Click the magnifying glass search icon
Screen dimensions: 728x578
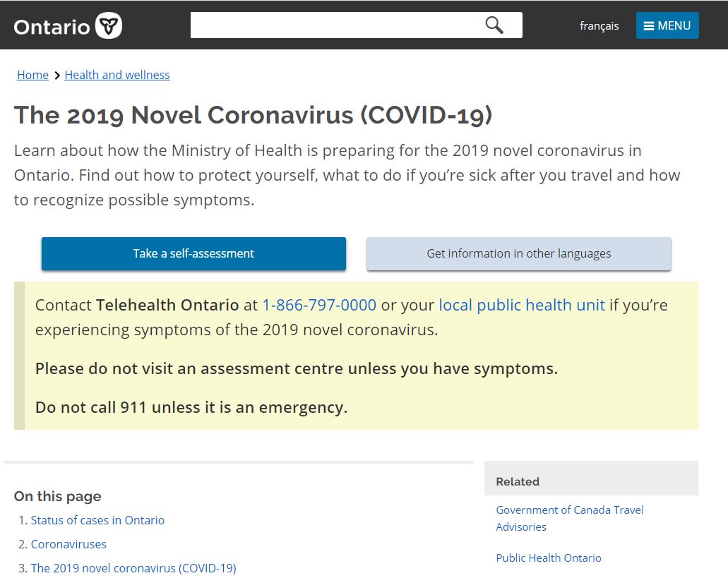tap(494, 25)
